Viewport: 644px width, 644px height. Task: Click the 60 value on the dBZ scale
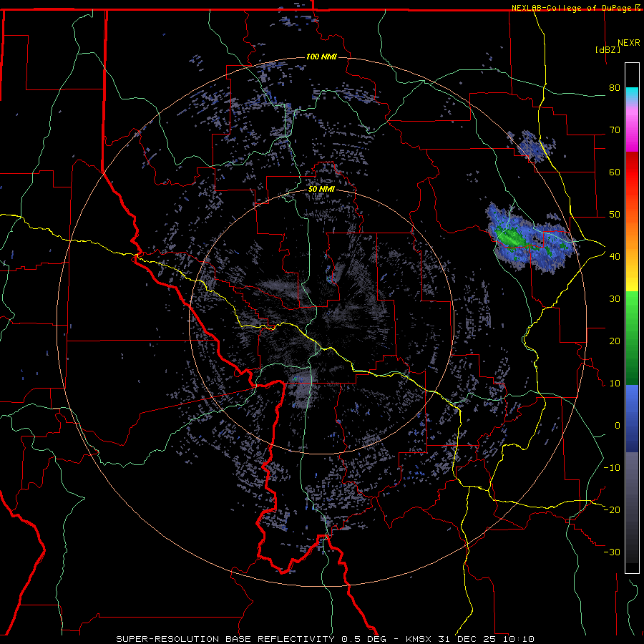[615, 172]
